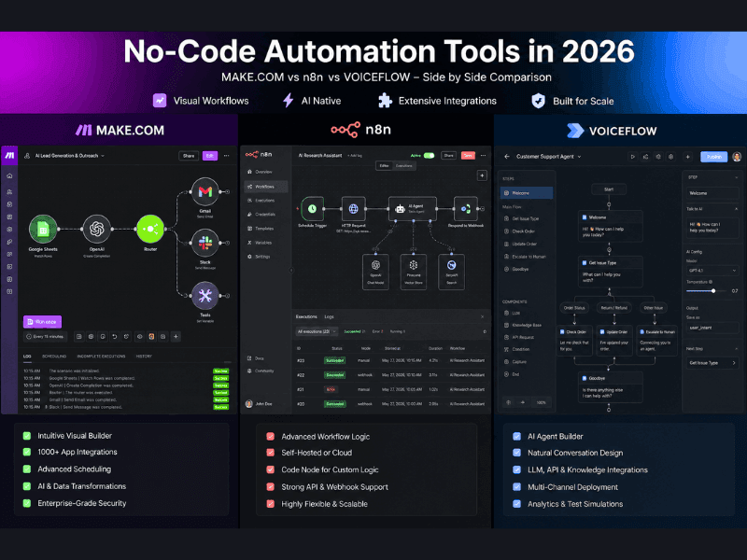Click the user_intent Save as field
Screen dimensions: 747x560
pos(712,328)
